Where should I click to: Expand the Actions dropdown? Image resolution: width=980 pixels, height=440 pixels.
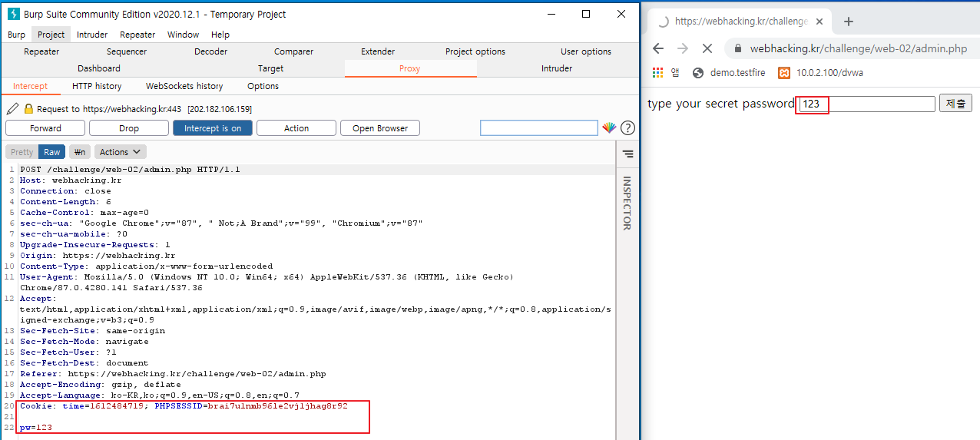pyautogui.click(x=120, y=152)
